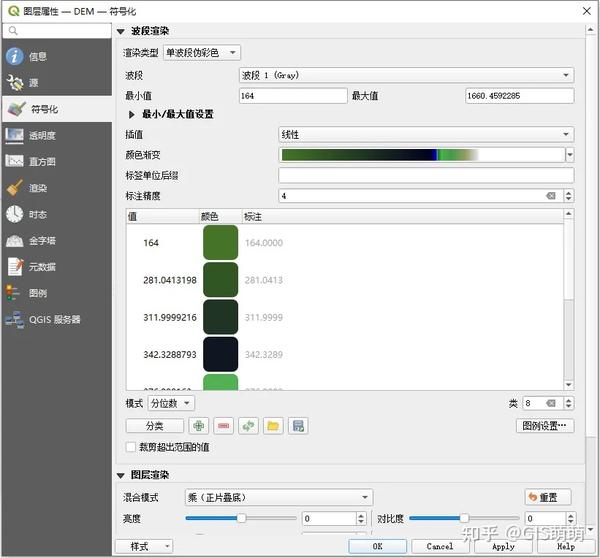Click the yellow folder load color map icon
Image resolution: width=600 pixels, height=558 pixels.
[x=273, y=426]
